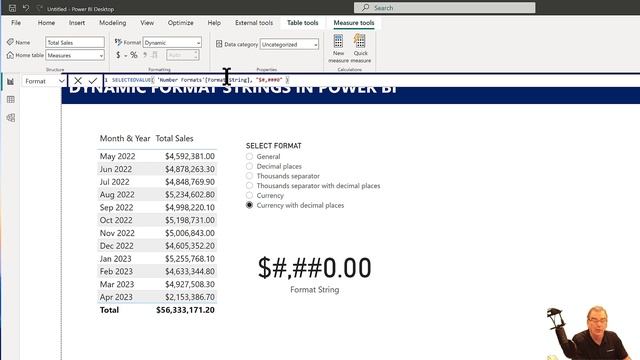Click the $2,153,386.70 value
This screenshot has height=360, width=640.
[190, 297]
